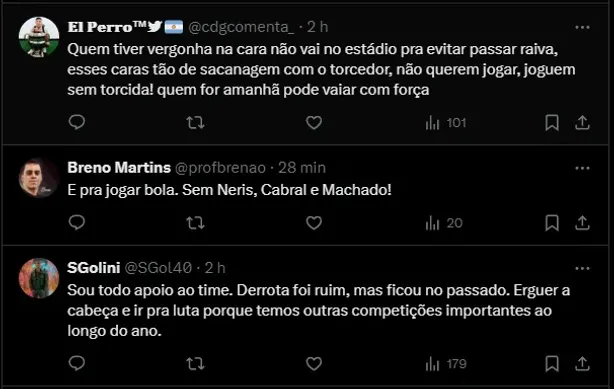Viewport: 614px width, 389px height.
Task: Open more options for El Perro's tweet
Action: tap(582, 27)
